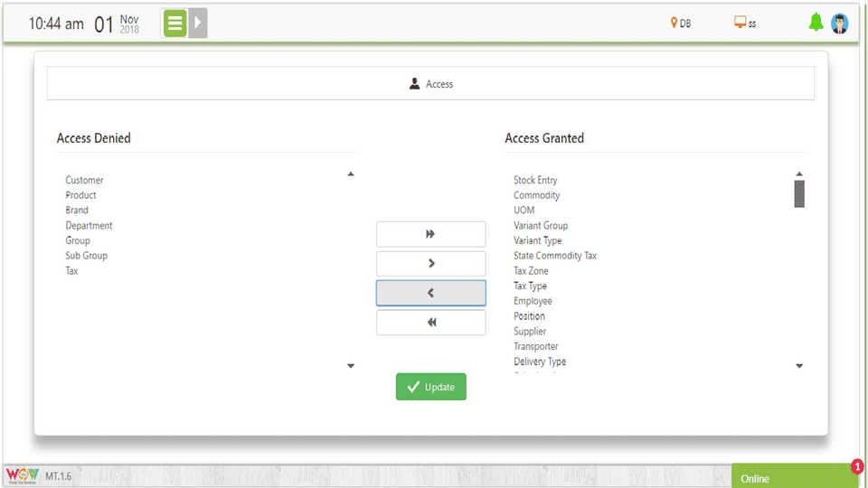Select Brand in Access Denied list
This screenshot has width=868, height=488.
(x=77, y=211)
